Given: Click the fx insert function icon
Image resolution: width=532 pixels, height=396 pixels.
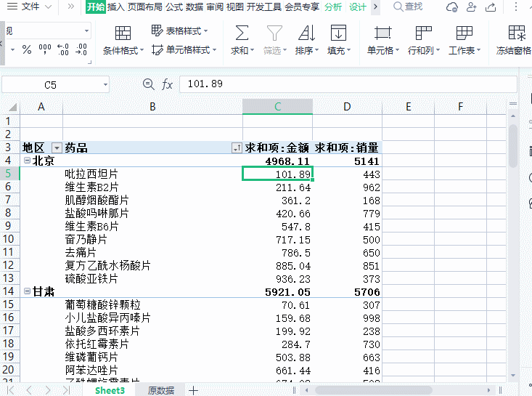Looking at the screenshot, I should pyautogui.click(x=167, y=84).
